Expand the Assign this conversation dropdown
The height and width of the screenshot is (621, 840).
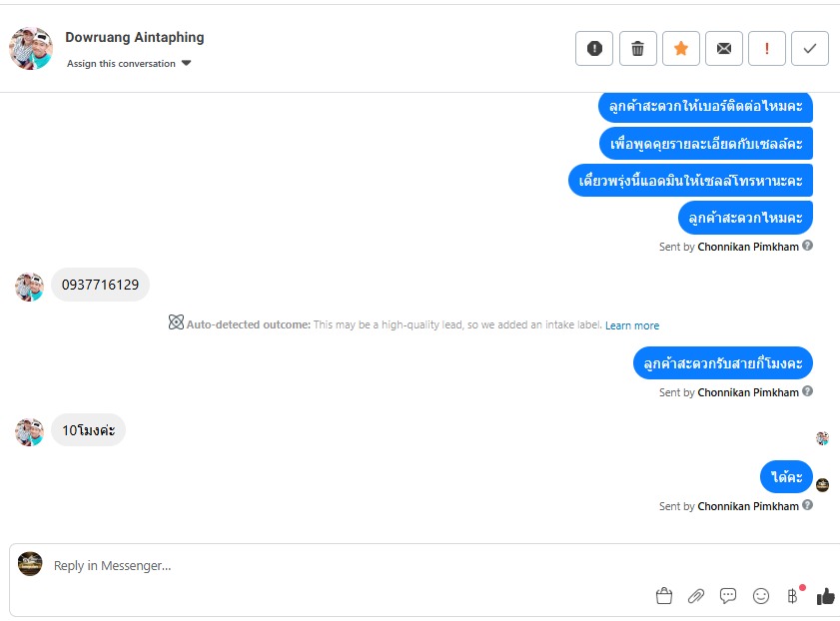click(x=129, y=64)
